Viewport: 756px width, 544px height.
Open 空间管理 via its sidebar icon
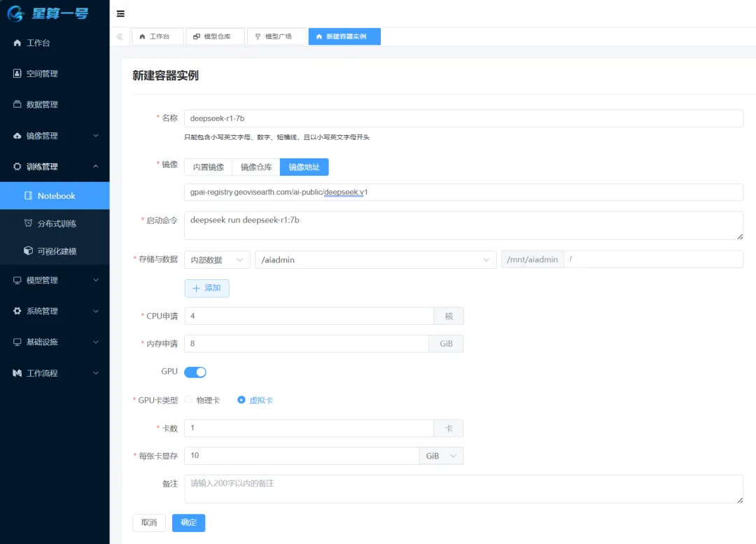click(17, 74)
